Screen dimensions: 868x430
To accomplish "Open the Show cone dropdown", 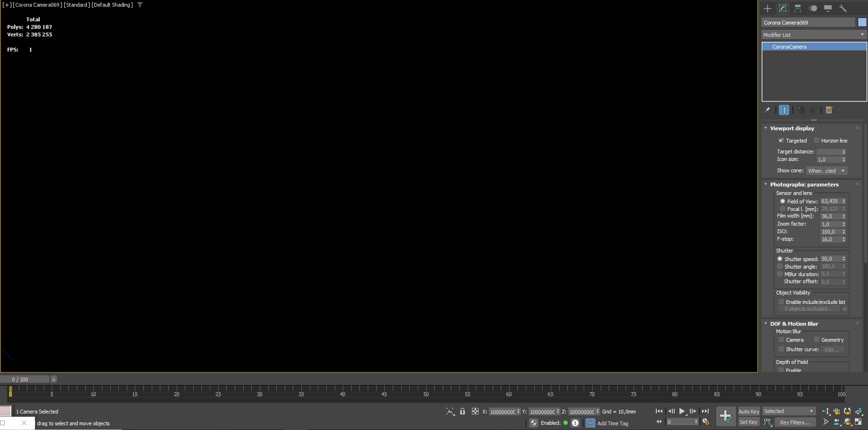I will tap(827, 170).
